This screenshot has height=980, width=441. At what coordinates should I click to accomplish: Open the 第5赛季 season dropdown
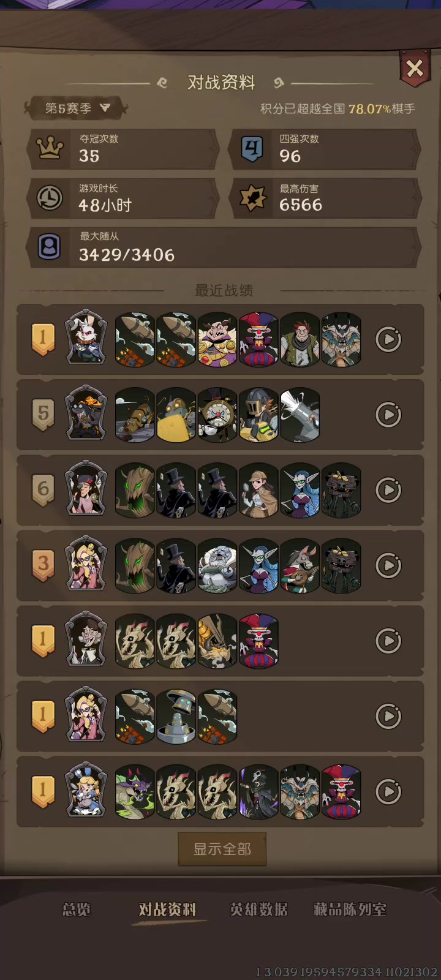76,108
